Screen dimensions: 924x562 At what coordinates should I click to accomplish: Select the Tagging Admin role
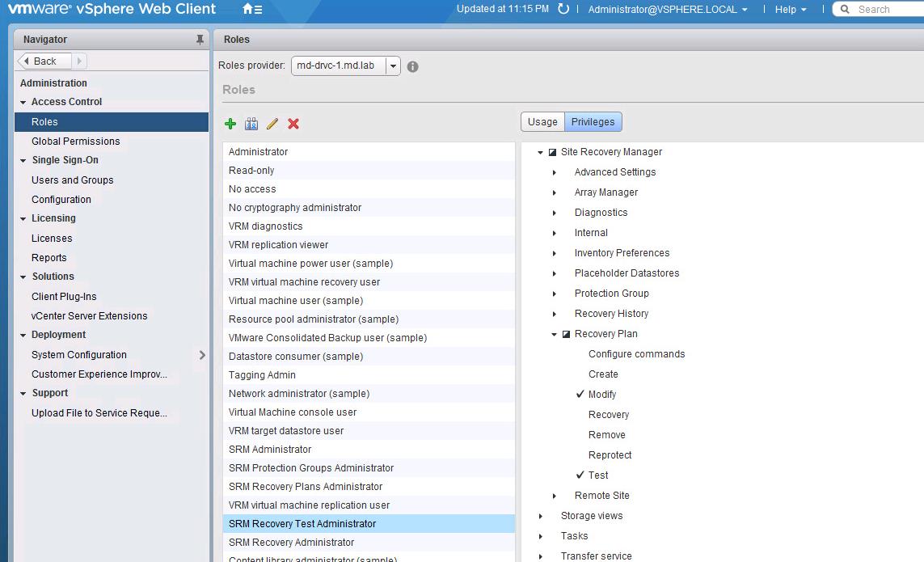pyautogui.click(x=369, y=375)
